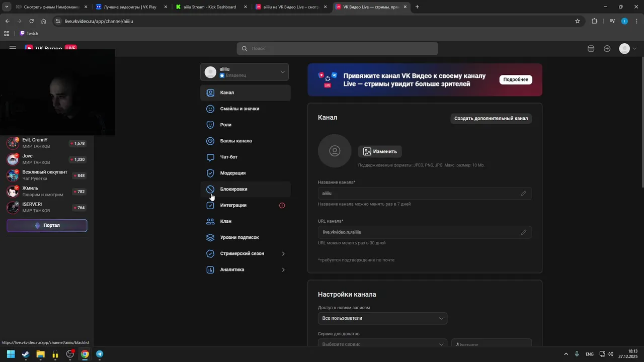Open a new browser tab

417,7
